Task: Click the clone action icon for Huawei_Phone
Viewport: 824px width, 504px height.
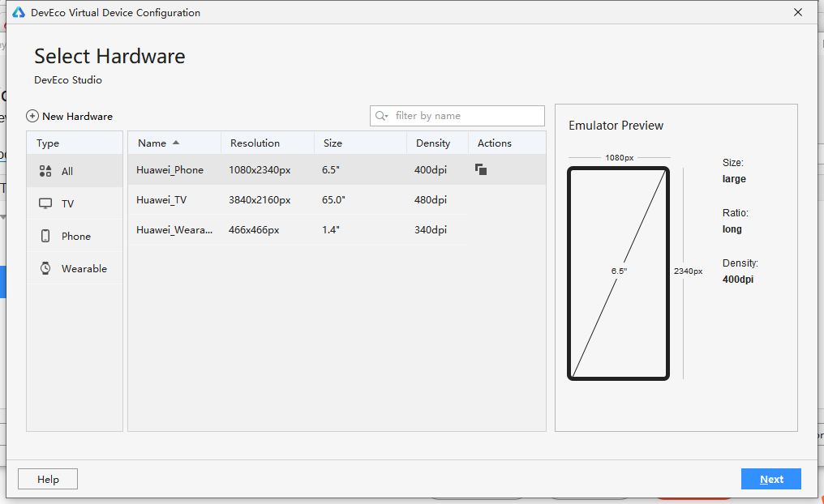Action: click(x=481, y=169)
